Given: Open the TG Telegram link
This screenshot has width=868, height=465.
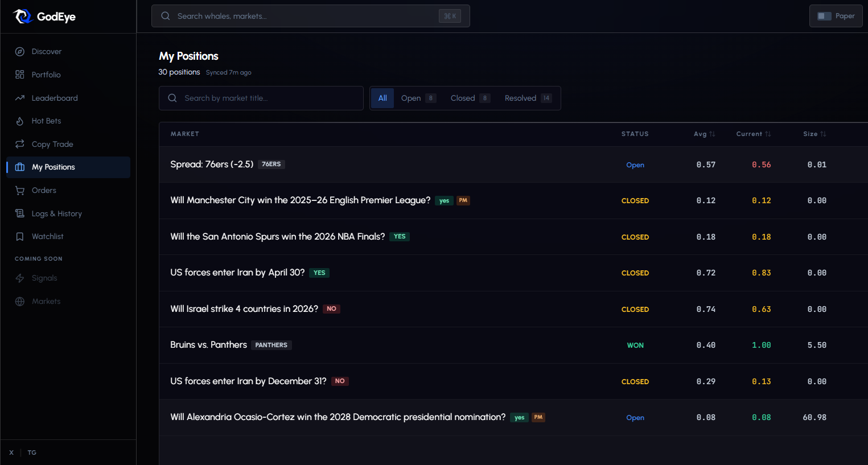Looking at the screenshot, I should [x=32, y=453].
